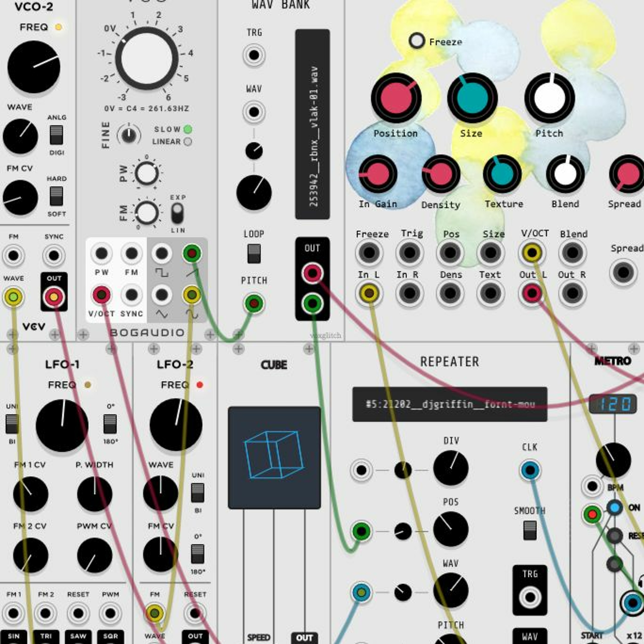Click the WAV BANK filename display
644x644 pixels.
[x=312, y=124]
